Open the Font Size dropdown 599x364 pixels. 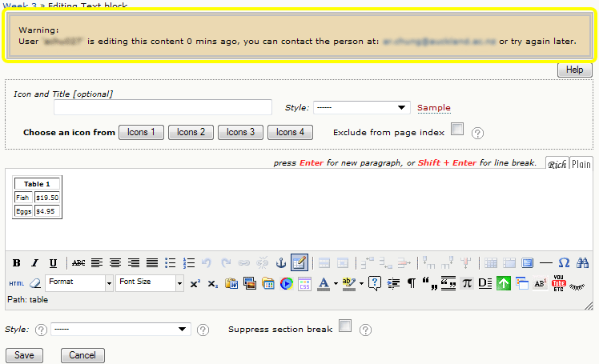click(150, 283)
